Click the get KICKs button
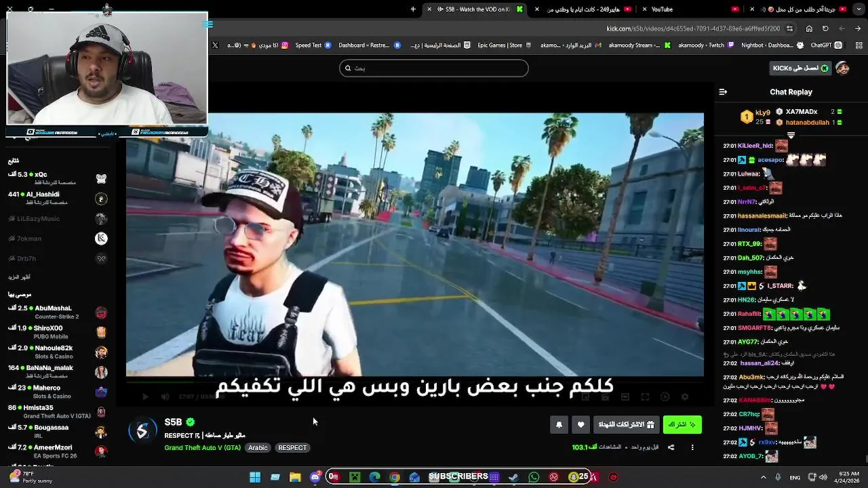This screenshot has width=868, height=488. (800, 68)
